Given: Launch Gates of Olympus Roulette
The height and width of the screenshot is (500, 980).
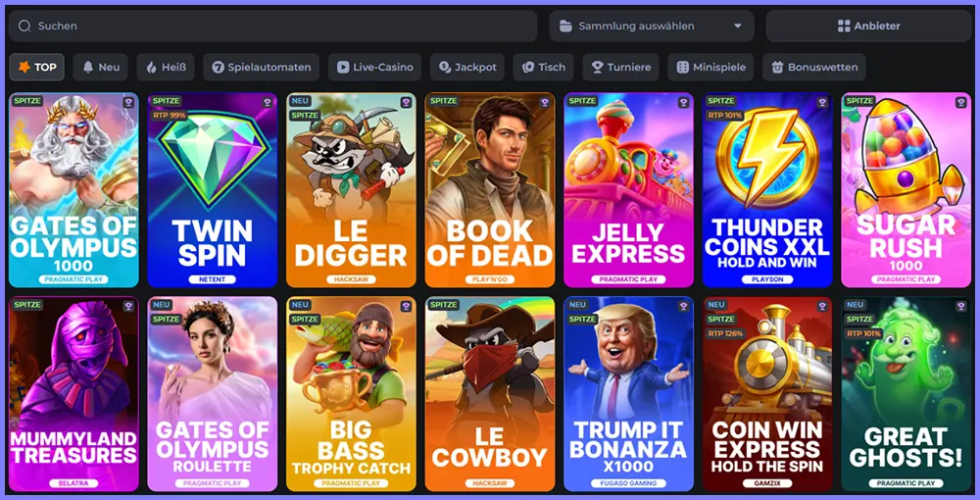Looking at the screenshot, I should point(213,394).
